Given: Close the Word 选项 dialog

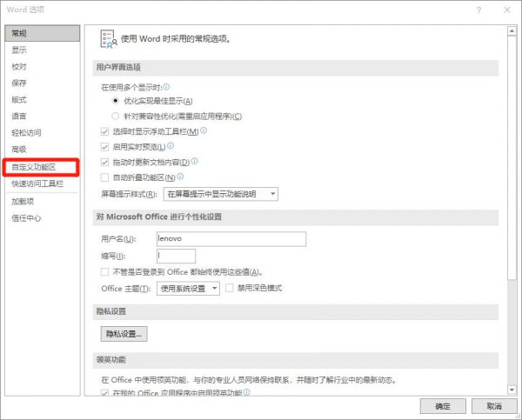Looking at the screenshot, I should pos(507,10).
